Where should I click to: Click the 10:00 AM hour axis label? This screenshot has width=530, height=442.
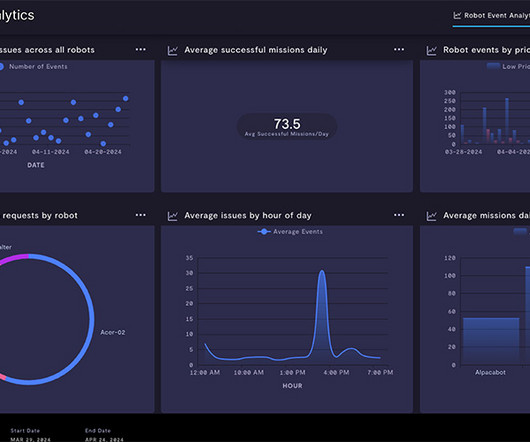[249, 372]
